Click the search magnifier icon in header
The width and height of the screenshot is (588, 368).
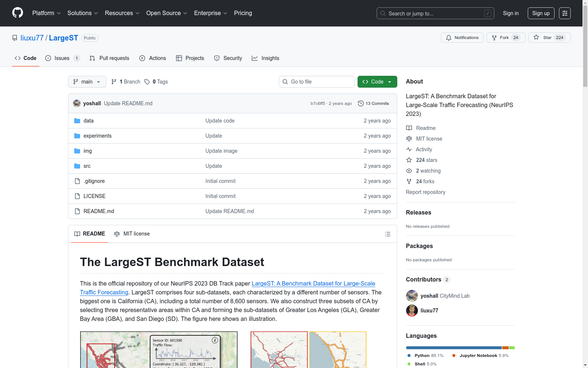(383, 13)
